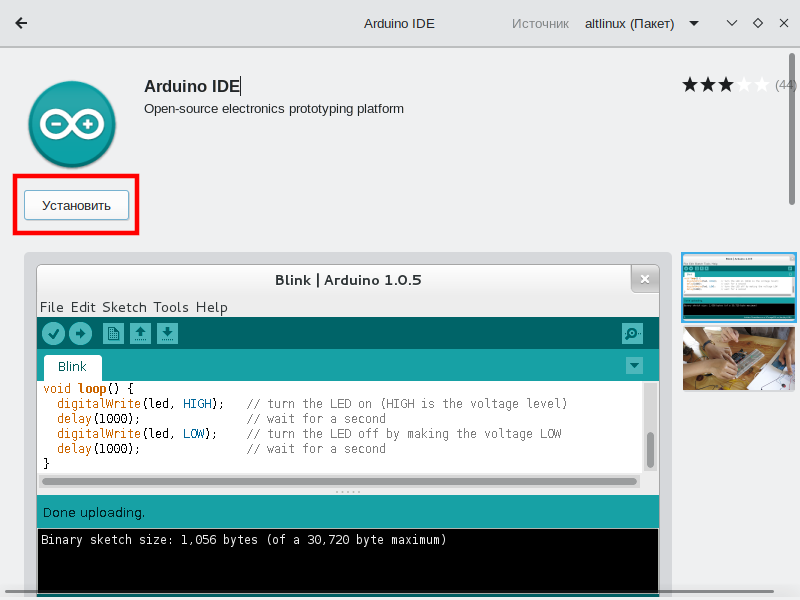800x600 pixels.
Task: Click the round Arduino infinity app icon
Action: [72, 124]
